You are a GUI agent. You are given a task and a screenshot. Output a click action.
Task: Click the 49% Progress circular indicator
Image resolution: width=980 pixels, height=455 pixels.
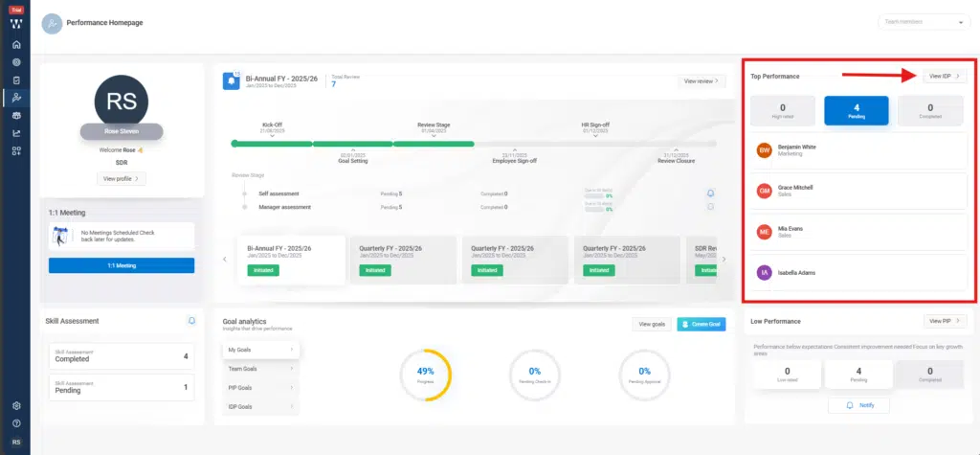coord(425,375)
